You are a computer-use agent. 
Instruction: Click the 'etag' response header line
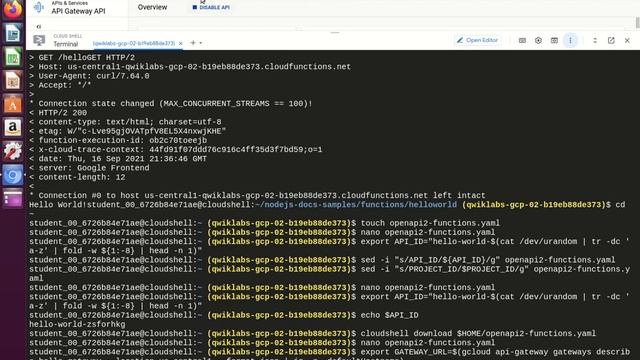tap(127, 131)
